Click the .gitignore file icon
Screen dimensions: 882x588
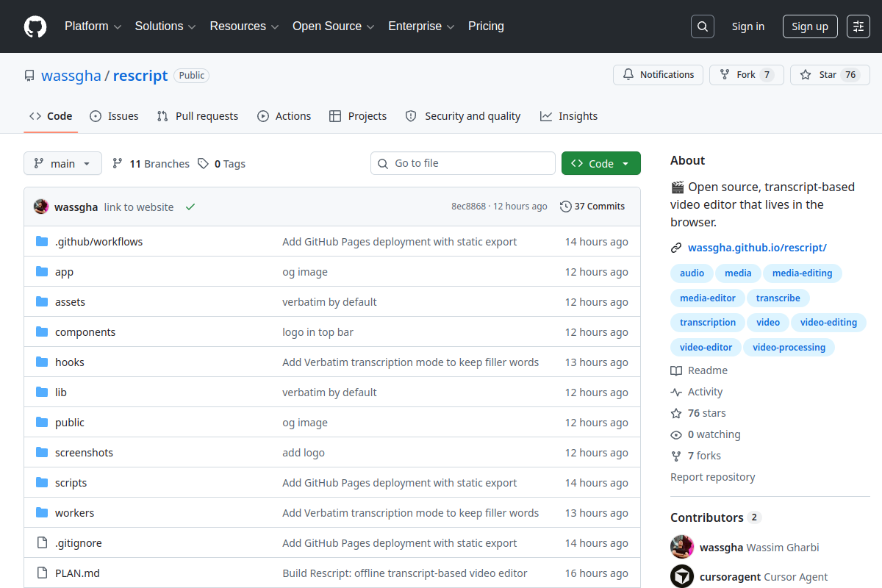tap(42, 542)
